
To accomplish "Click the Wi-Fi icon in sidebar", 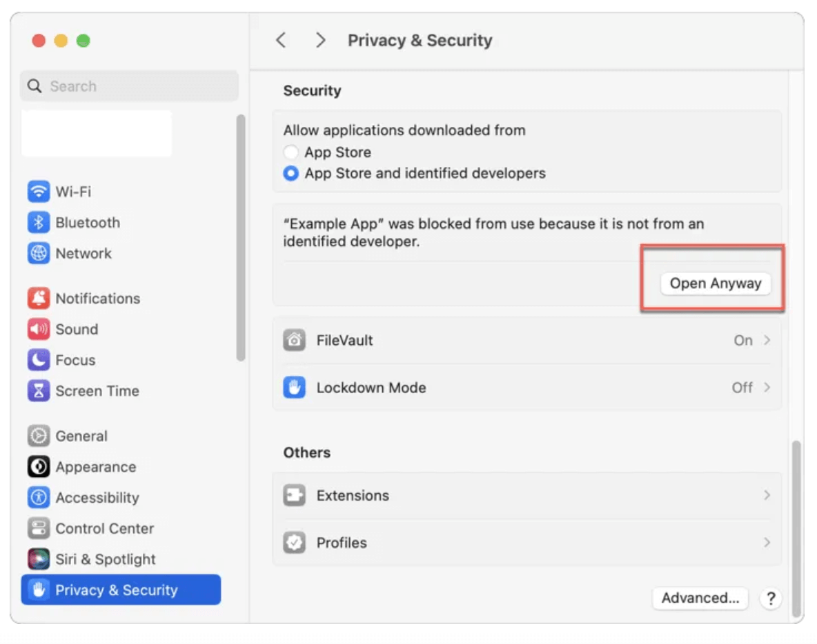I will tap(39, 192).
